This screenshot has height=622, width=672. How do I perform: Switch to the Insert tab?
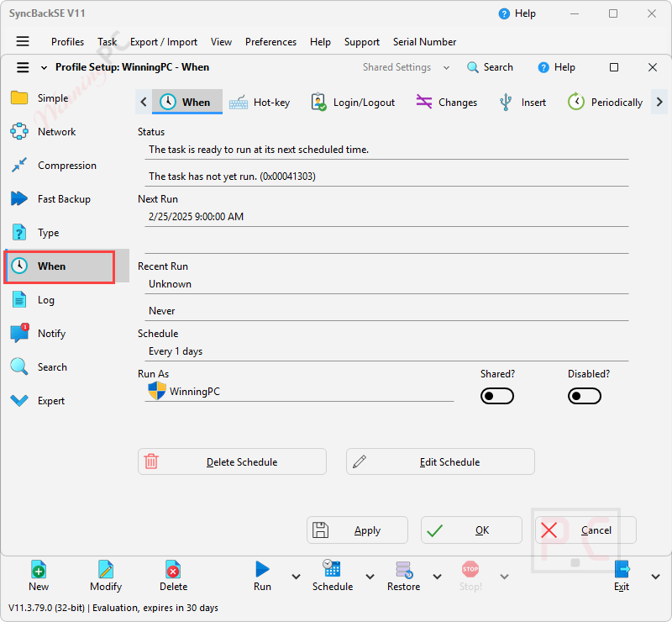click(x=522, y=103)
